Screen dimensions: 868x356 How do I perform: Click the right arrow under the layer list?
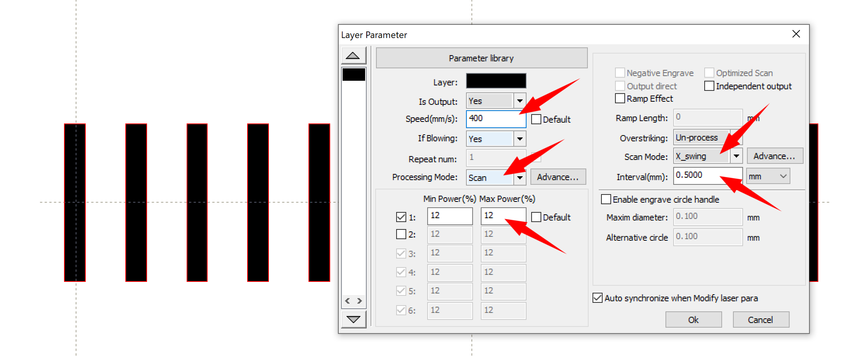tap(359, 301)
